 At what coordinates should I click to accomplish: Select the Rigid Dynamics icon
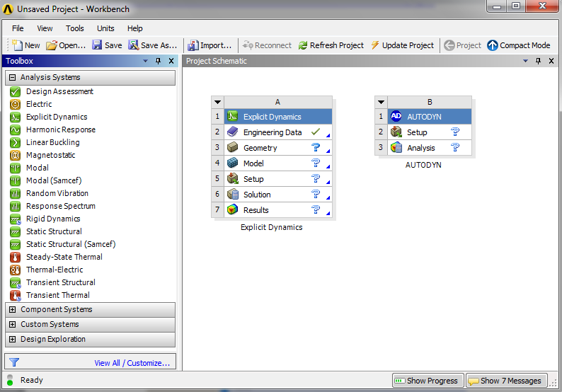point(15,219)
